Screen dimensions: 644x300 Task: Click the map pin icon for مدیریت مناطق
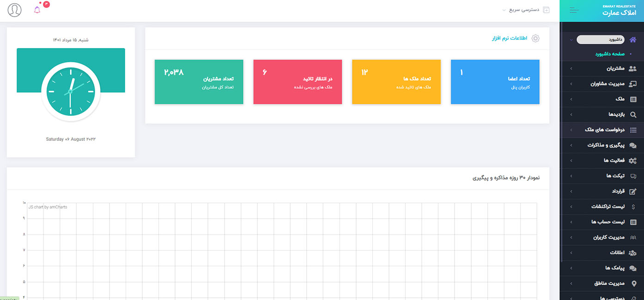[x=633, y=283]
